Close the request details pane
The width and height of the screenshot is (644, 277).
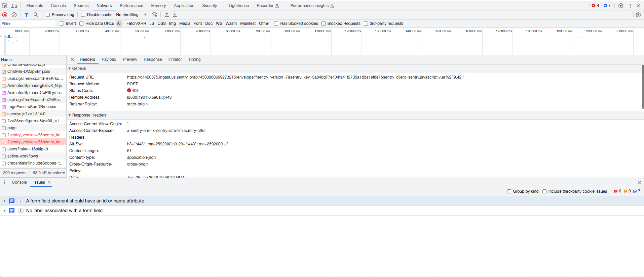[x=72, y=59]
